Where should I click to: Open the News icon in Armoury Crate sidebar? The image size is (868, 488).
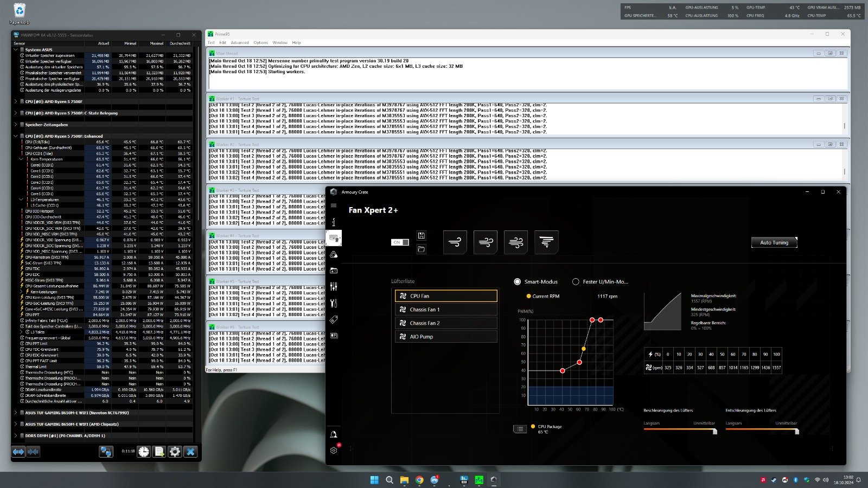pyautogui.click(x=334, y=336)
